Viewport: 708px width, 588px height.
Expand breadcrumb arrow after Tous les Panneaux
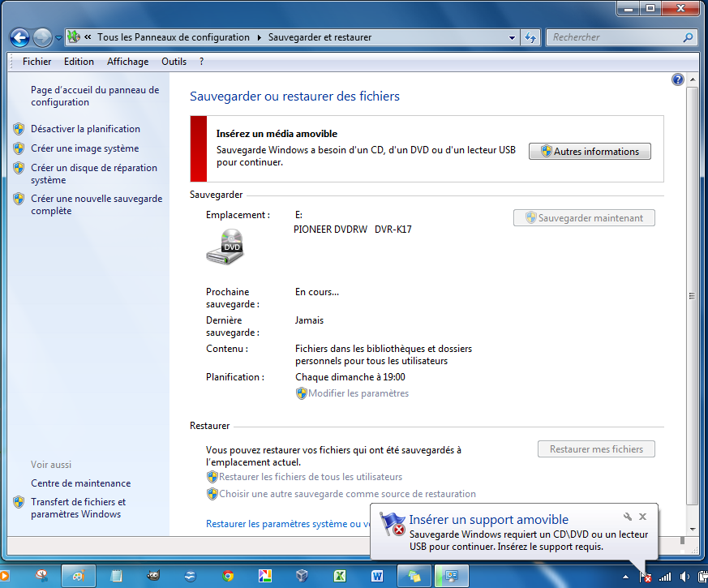coord(260,37)
